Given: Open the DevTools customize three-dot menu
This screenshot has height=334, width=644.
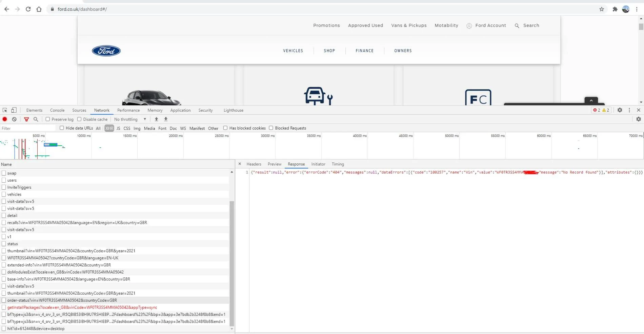Looking at the screenshot, I should (629, 110).
